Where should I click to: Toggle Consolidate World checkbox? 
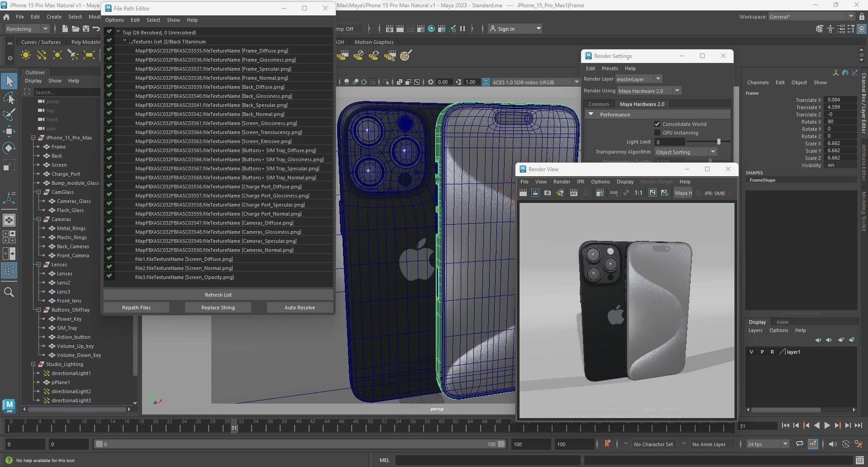(657, 124)
